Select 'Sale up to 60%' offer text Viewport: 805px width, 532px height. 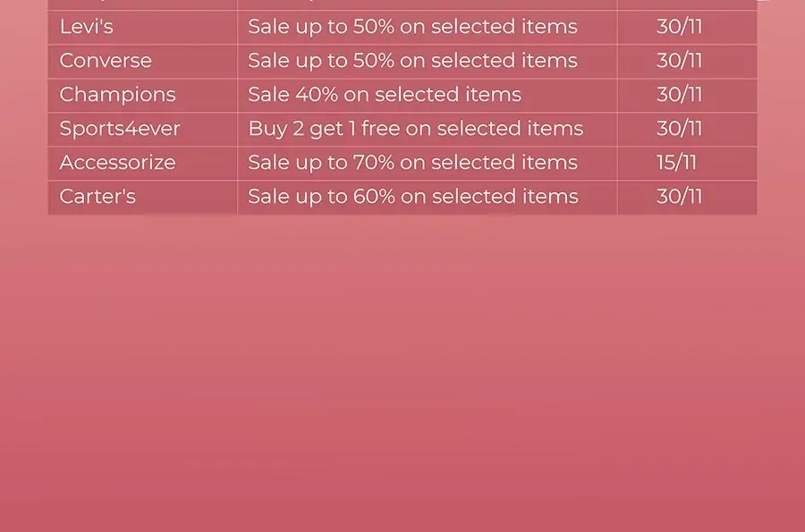[x=412, y=197]
